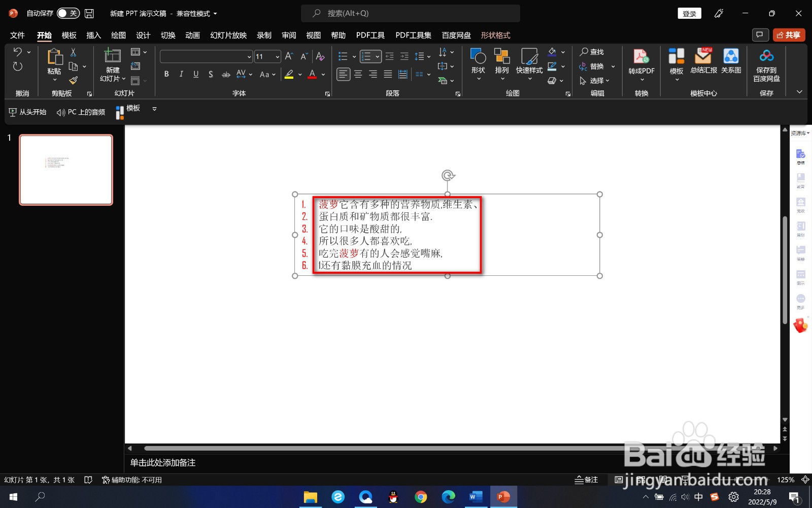The height and width of the screenshot is (508, 812).
Task: Toggle Strikethrough formatting
Action: pos(226,74)
